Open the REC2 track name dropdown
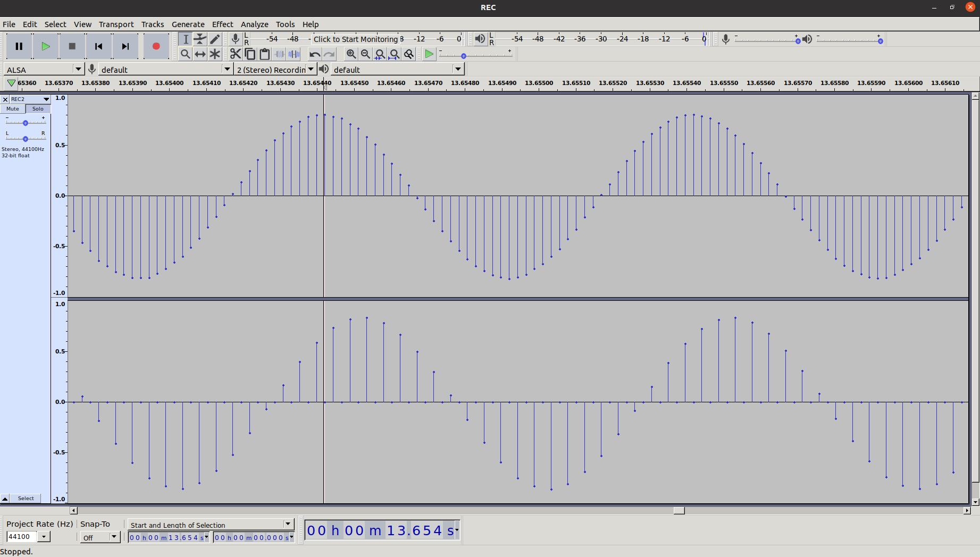 [30, 99]
